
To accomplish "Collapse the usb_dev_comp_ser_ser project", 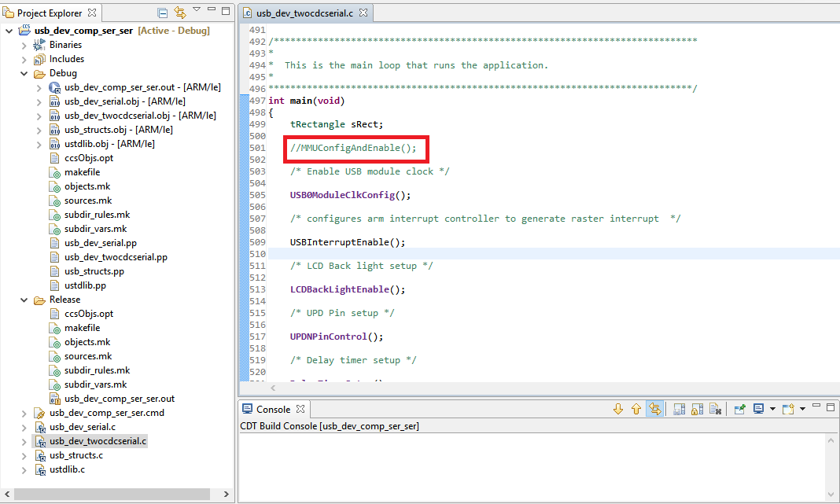I will coord(9,31).
